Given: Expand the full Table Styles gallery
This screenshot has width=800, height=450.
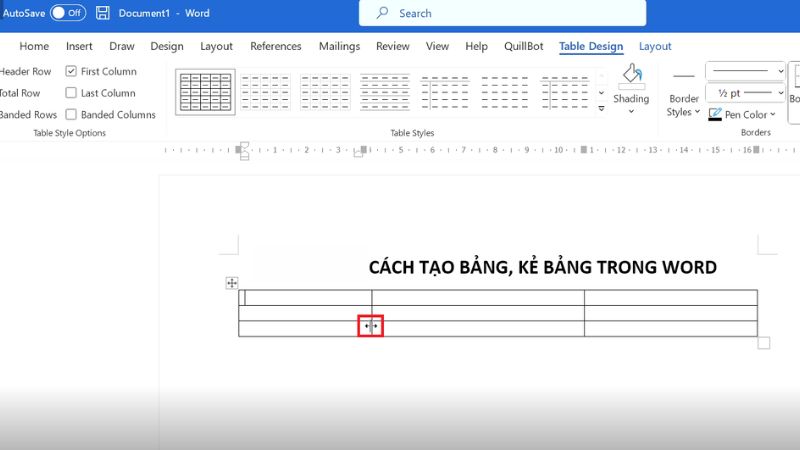Looking at the screenshot, I should tap(602, 108).
